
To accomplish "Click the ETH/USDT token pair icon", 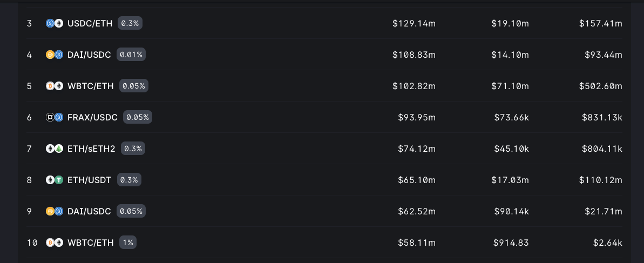I will (x=55, y=180).
